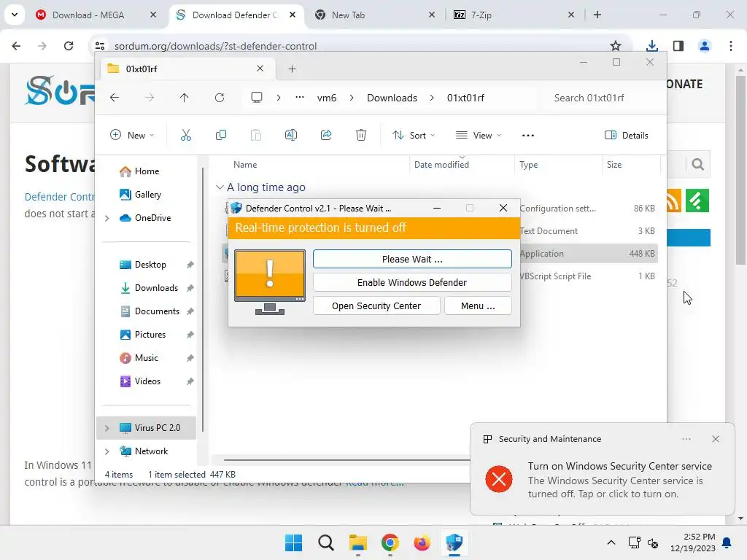
Task: Click Copy icon in Explorer toolbar
Action: pos(221,135)
